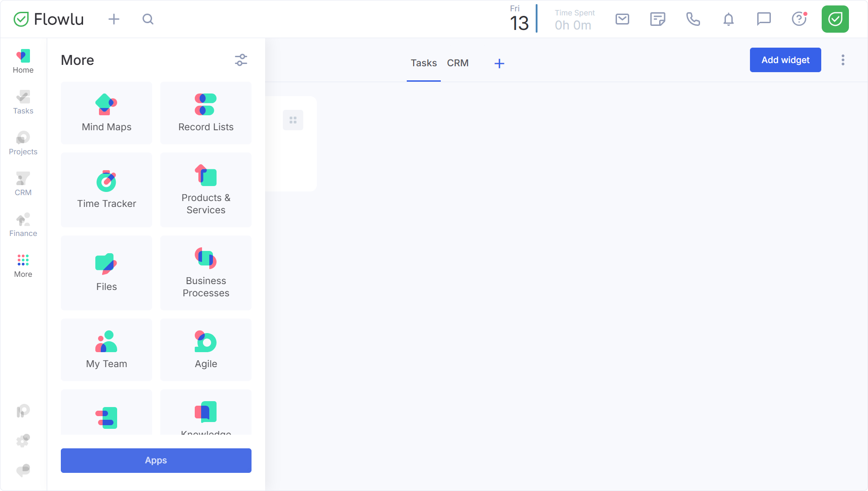Open Products & Services module
Image resolution: width=868 pixels, height=491 pixels.
tap(206, 190)
